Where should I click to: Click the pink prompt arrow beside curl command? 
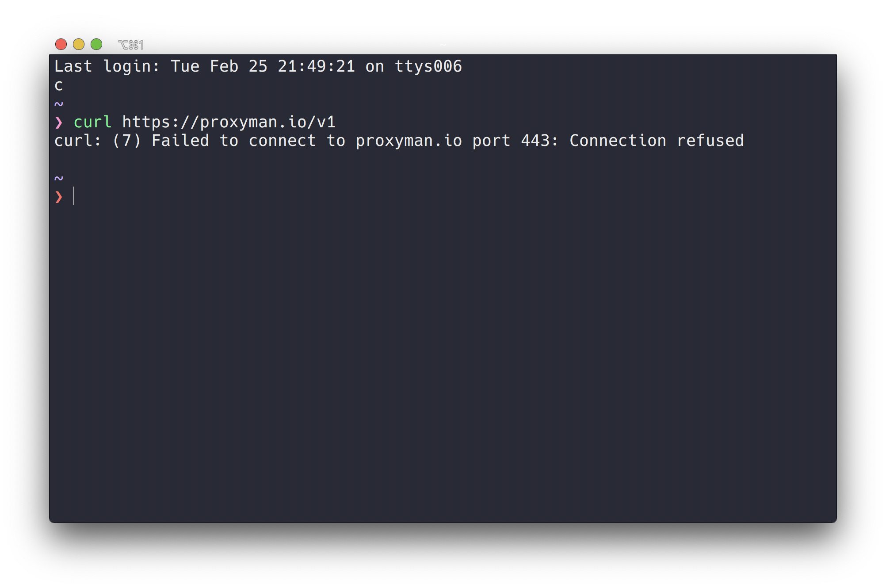coord(58,122)
